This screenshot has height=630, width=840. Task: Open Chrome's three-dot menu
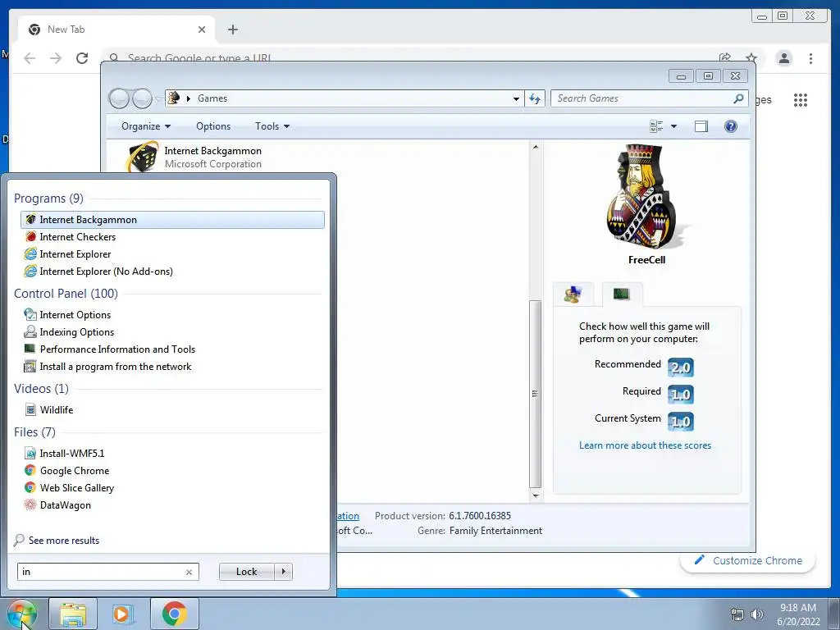point(810,58)
